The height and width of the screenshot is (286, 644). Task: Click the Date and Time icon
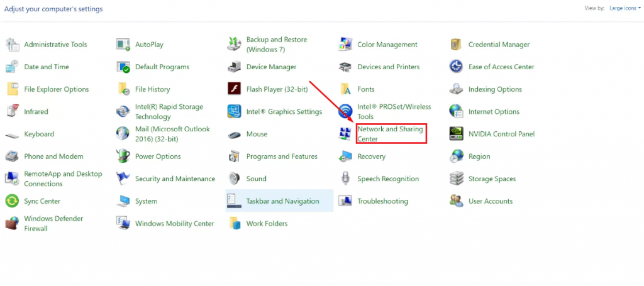coord(13,67)
